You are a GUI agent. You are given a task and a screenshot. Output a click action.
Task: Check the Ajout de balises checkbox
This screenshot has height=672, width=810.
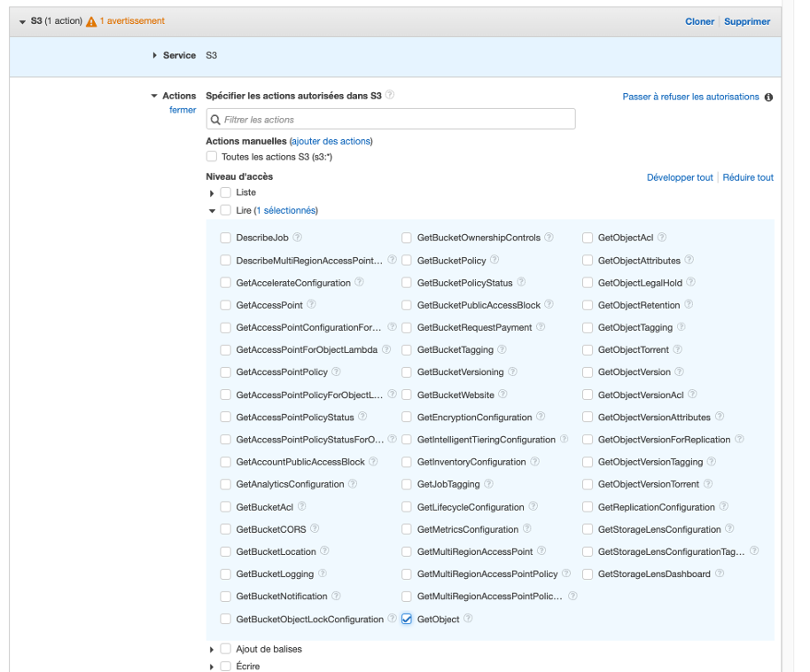pyautogui.click(x=225, y=649)
